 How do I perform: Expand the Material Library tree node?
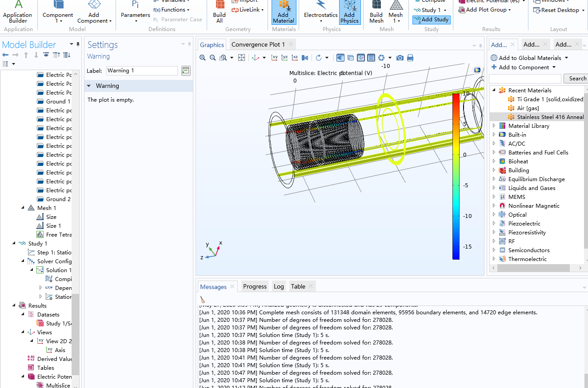[494, 126]
